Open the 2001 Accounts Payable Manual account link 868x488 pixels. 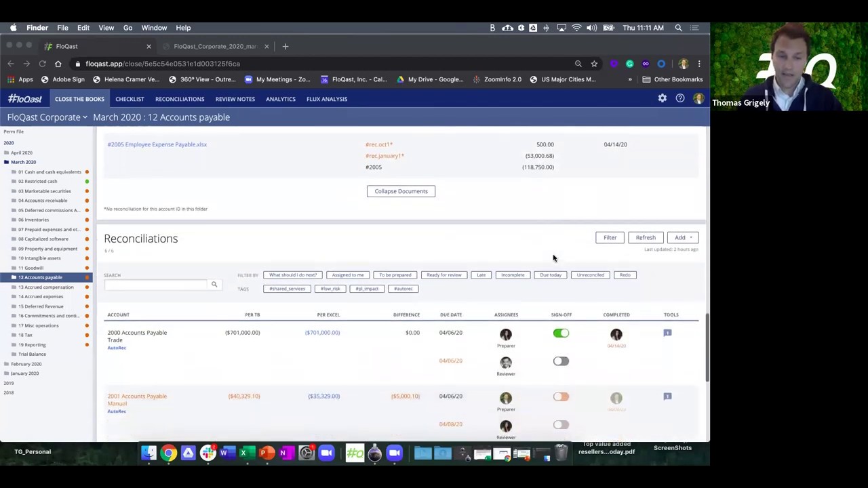point(136,400)
